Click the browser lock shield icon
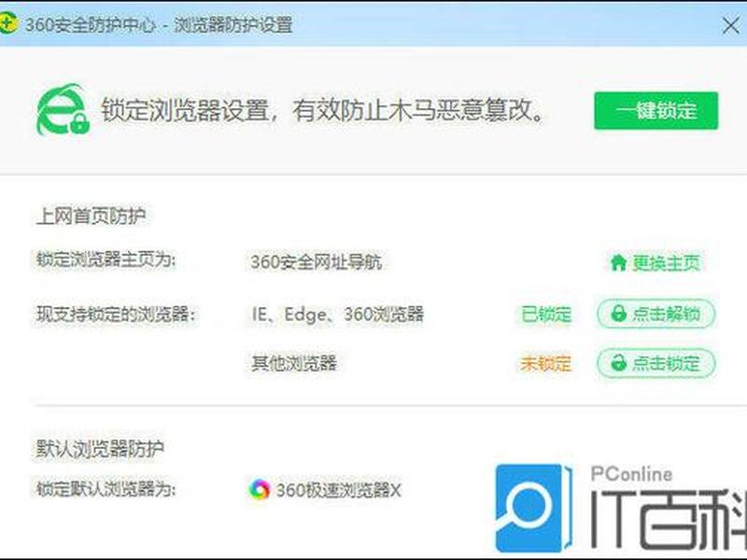This screenshot has width=747, height=560. (63, 109)
